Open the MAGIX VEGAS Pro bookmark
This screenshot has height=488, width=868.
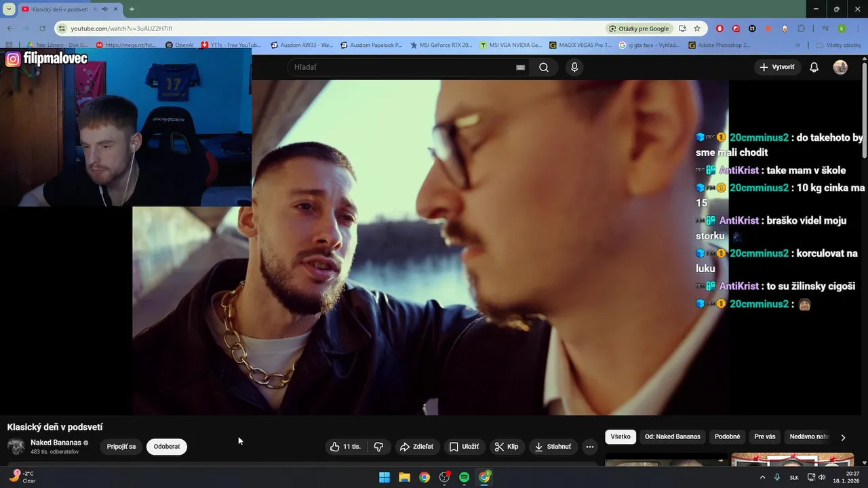580,45
